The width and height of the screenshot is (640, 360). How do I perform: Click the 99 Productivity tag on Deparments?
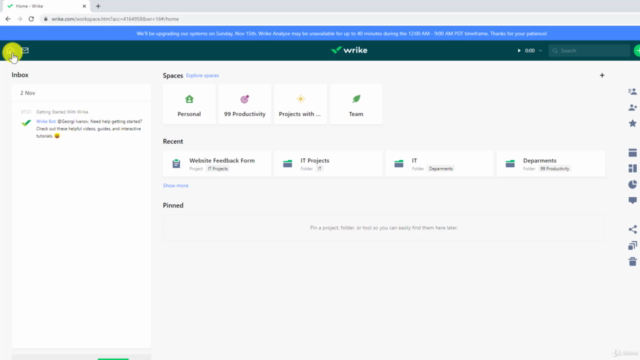click(x=554, y=169)
